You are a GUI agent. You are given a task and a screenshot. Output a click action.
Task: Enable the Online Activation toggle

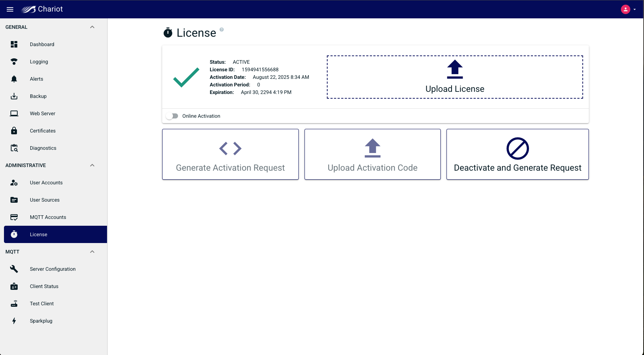(172, 116)
